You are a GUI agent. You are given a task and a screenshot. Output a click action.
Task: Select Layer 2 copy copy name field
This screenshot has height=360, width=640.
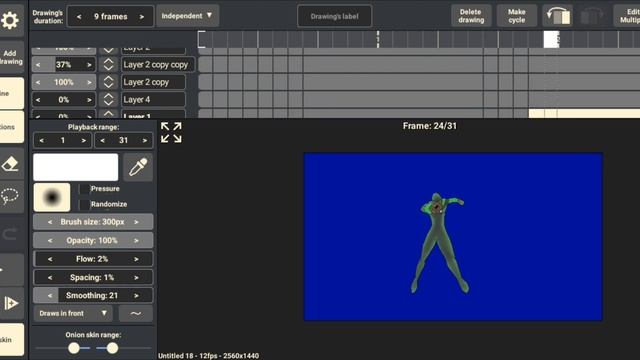coord(158,64)
